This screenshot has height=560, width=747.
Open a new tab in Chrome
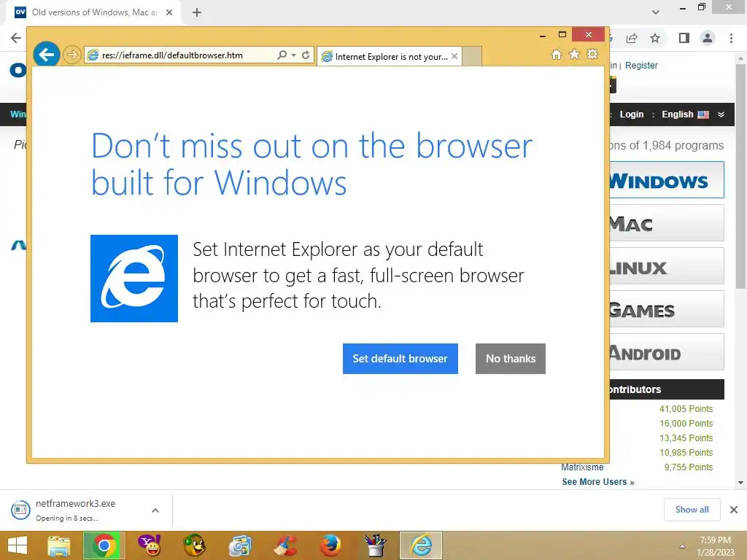[x=197, y=12]
